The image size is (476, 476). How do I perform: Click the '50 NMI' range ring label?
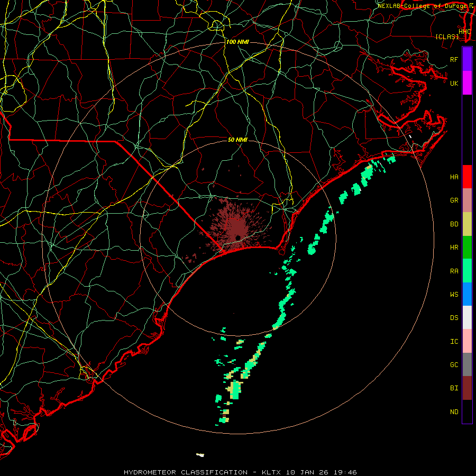(x=237, y=140)
